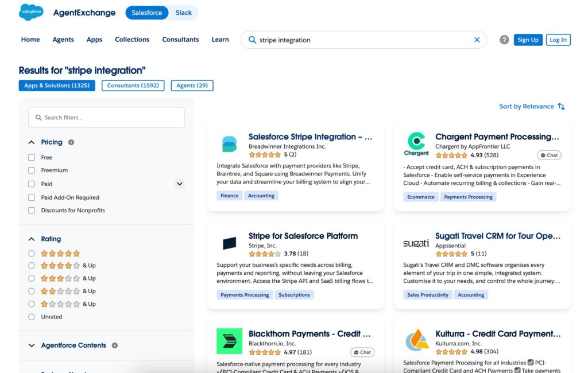Open Chargent Payment Processing listing title

(497, 137)
